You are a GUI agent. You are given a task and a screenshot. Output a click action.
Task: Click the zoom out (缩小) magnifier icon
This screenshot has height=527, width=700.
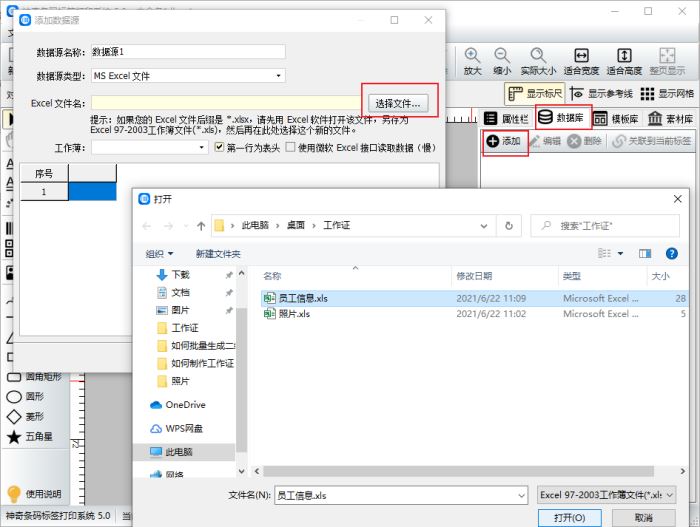(x=502, y=55)
